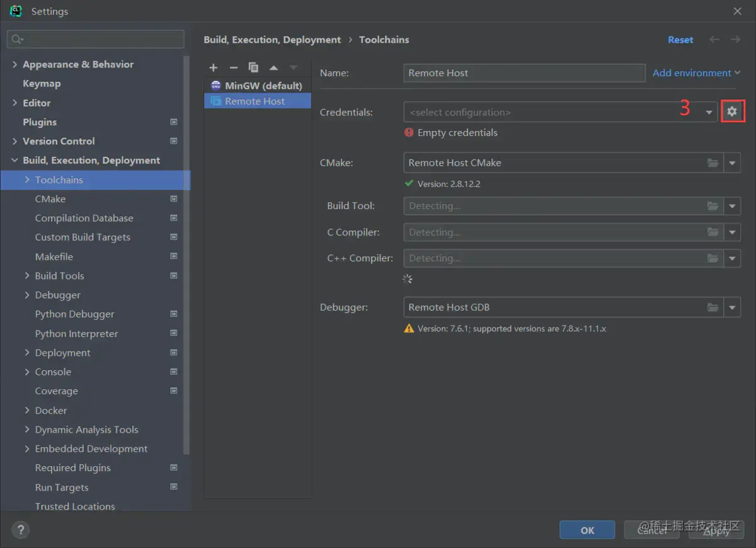Open the Debugger selection dropdown arrow
The width and height of the screenshot is (756, 548).
(x=732, y=307)
